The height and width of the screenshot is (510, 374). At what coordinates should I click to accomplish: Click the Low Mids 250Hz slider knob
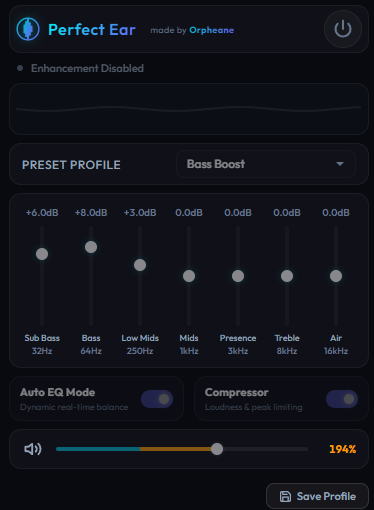click(x=140, y=265)
